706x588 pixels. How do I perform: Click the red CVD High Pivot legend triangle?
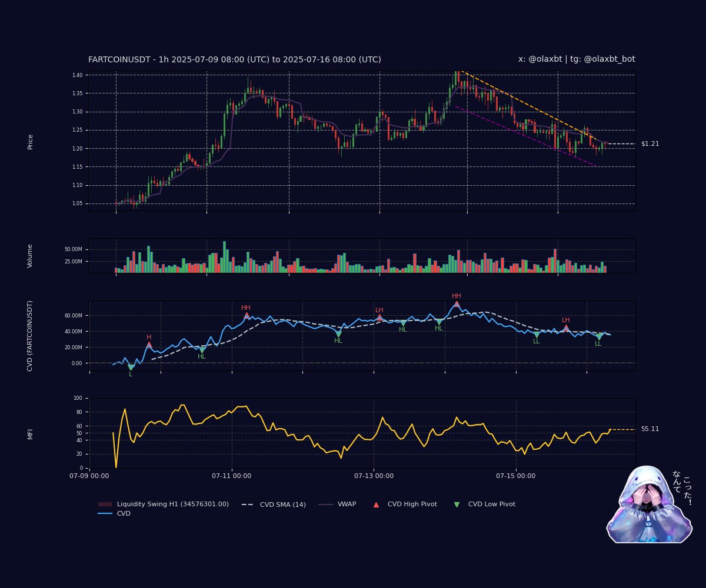coord(377,505)
